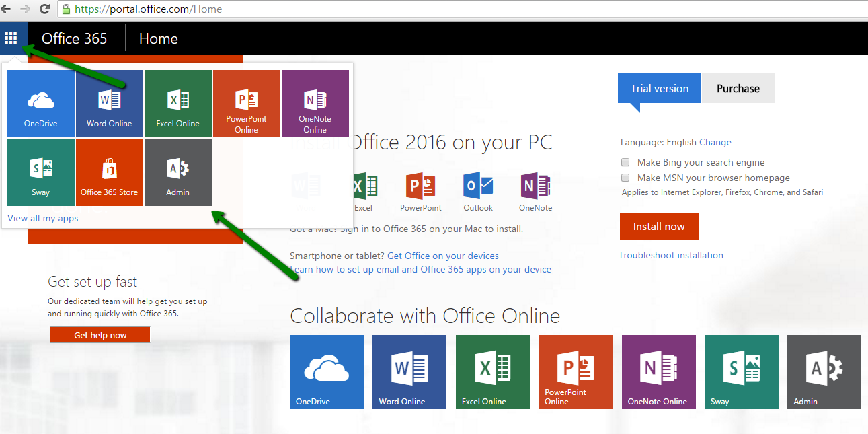Click OneNote icon under Install Office 2016
The height and width of the screenshot is (434, 868).
pos(535,185)
